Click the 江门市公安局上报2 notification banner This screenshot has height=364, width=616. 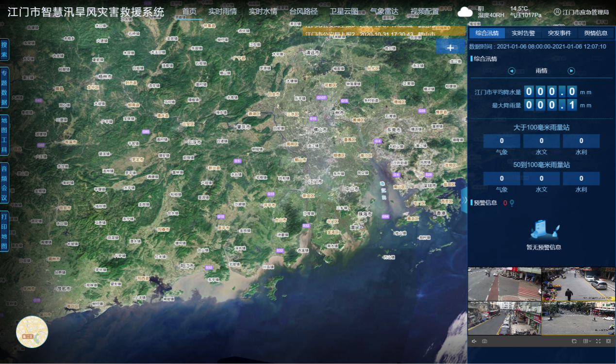(x=369, y=34)
